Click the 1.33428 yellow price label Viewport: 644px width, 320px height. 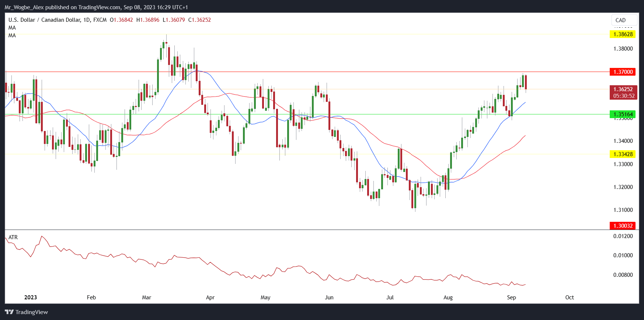coord(623,154)
